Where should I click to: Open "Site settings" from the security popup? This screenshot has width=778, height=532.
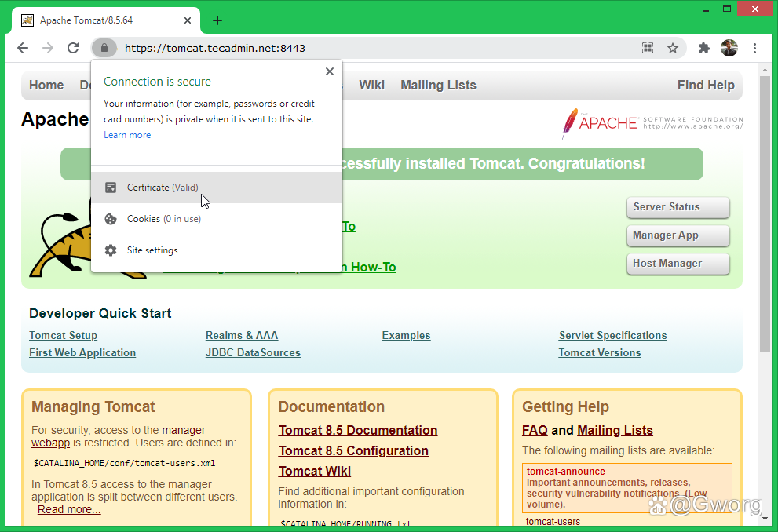(x=152, y=250)
